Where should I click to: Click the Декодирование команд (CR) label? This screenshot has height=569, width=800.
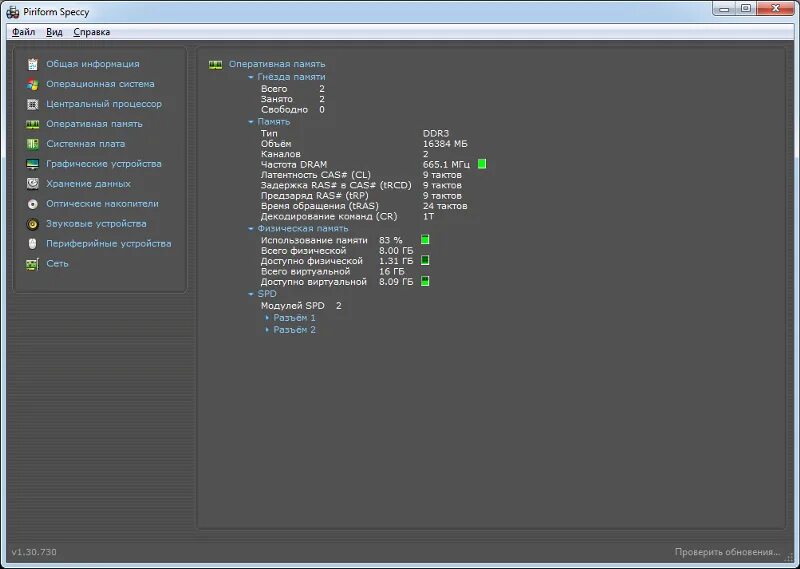pyautogui.click(x=329, y=216)
